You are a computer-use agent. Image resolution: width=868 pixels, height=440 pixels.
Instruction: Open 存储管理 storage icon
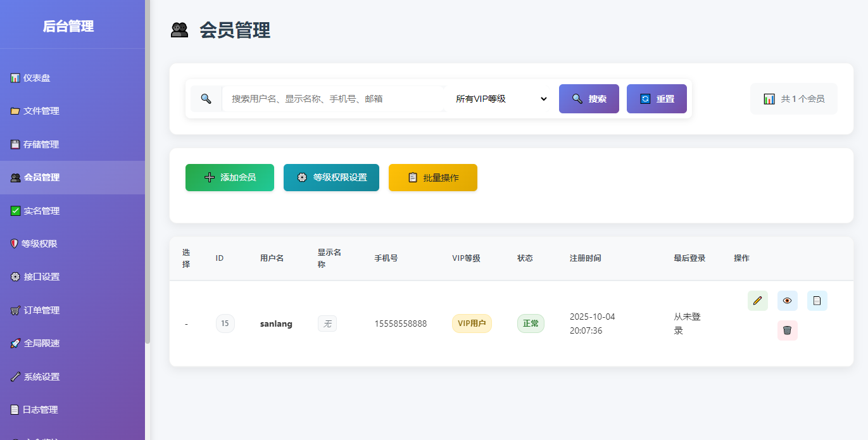pyautogui.click(x=16, y=144)
